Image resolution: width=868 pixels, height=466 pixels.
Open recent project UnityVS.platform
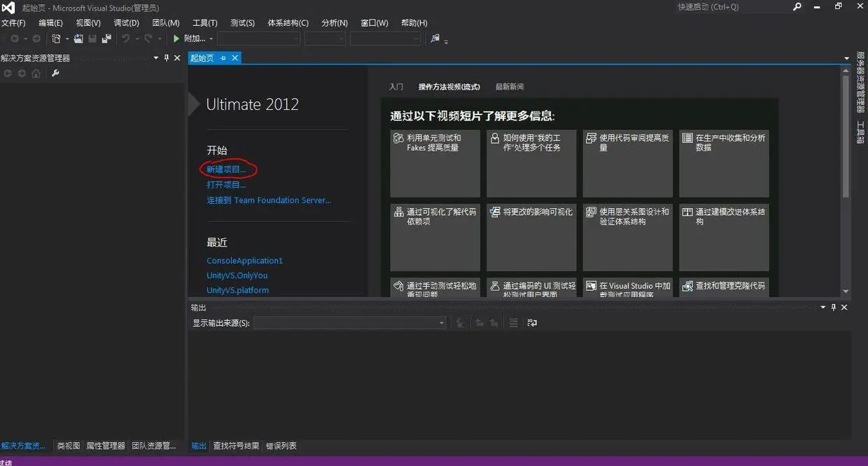coord(237,290)
